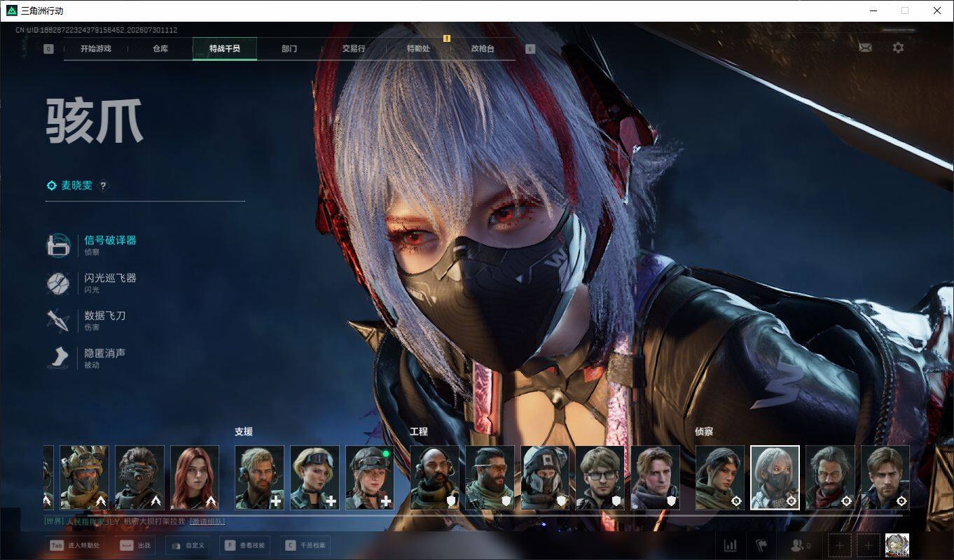
Task: Select the bearded recon operator with red scarf
Action: (830, 477)
